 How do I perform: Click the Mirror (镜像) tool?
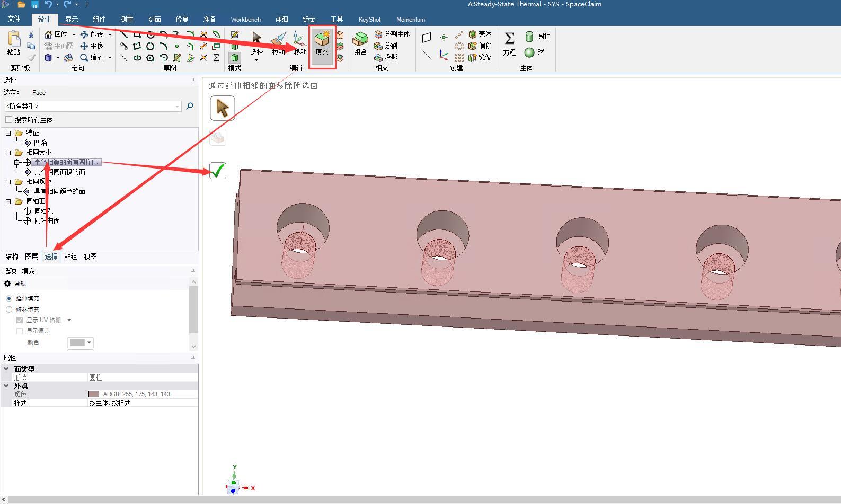480,57
